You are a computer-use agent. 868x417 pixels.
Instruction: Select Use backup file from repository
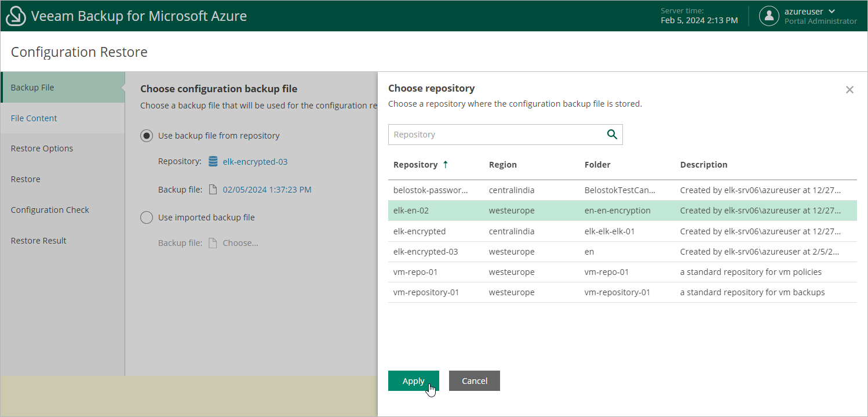coord(147,136)
